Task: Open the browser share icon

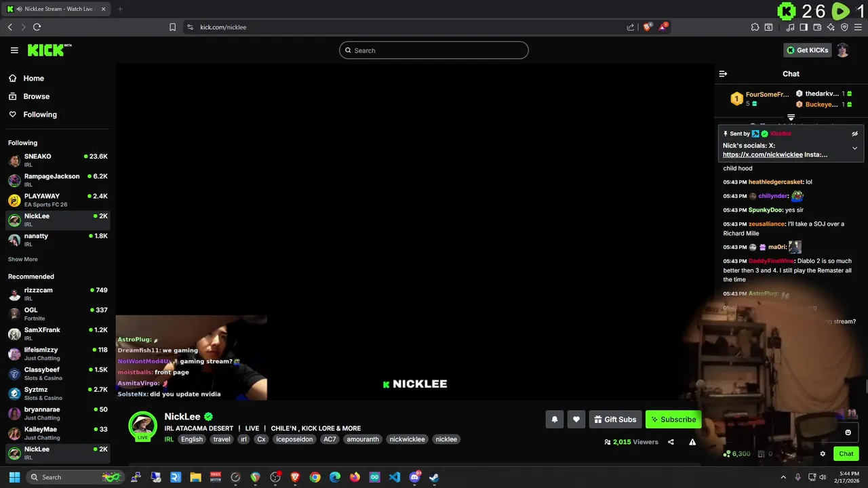Action: (x=631, y=27)
